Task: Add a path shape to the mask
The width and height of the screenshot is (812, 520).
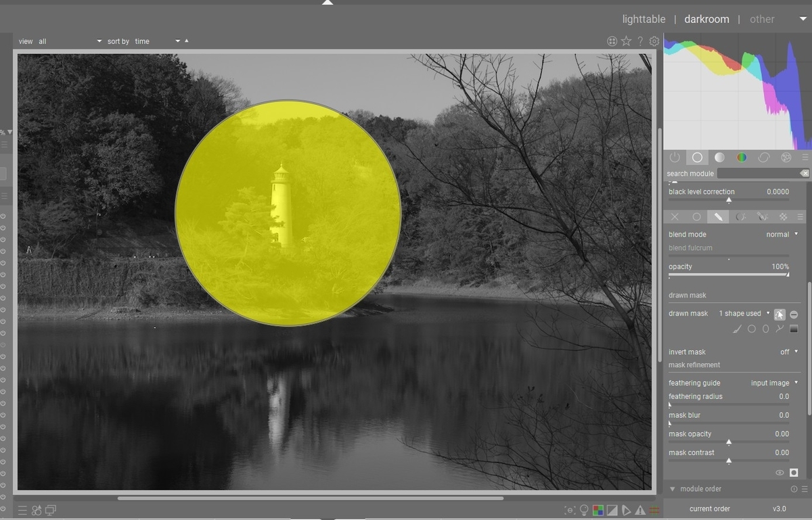Action: click(x=780, y=329)
